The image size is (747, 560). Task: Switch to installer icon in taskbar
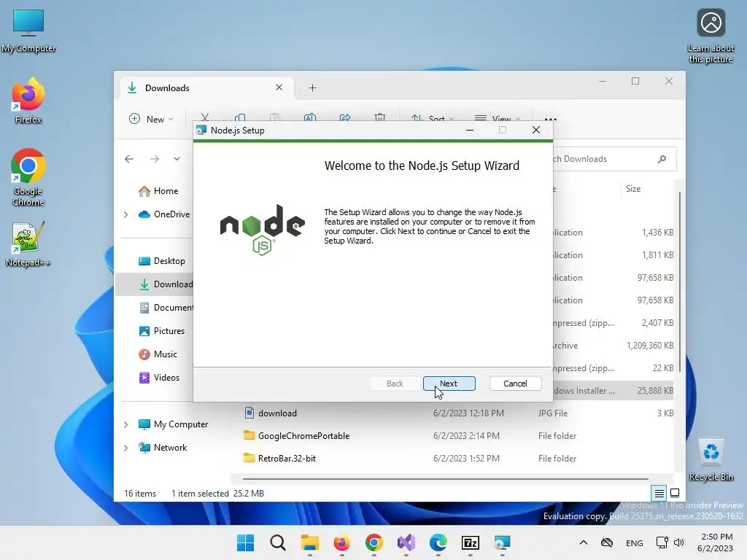pos(502,542)
